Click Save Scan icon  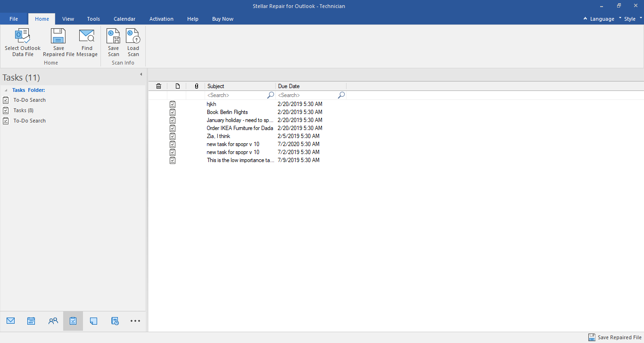tap(113, 36)
